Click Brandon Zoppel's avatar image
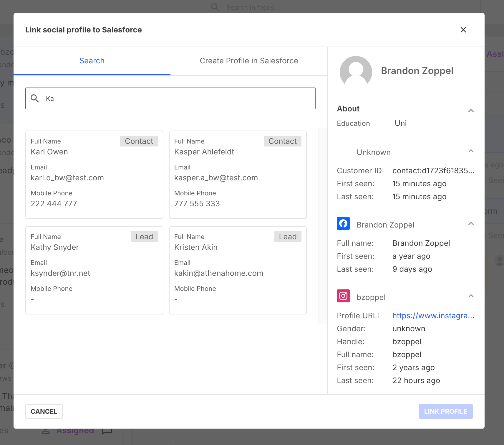 click(x=356, y=72)
